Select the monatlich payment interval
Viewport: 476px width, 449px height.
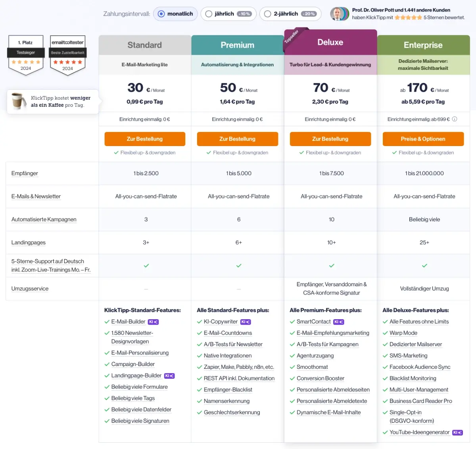(175, 14)
